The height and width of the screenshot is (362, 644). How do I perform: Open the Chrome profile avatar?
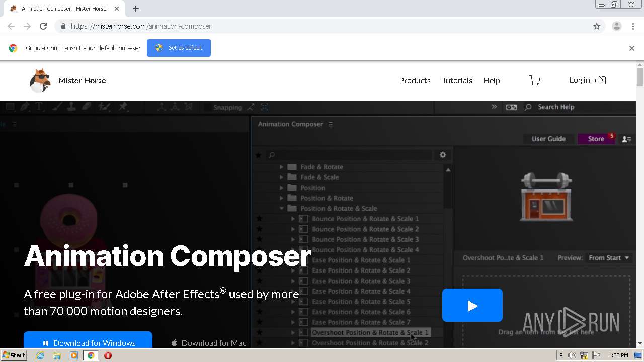click(x=616, y=26)
